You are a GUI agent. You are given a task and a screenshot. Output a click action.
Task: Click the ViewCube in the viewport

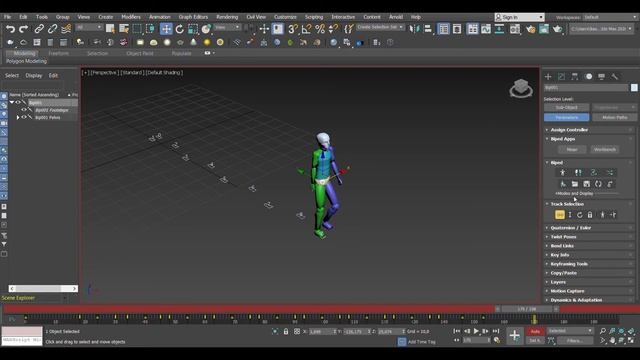pos(521,88)
